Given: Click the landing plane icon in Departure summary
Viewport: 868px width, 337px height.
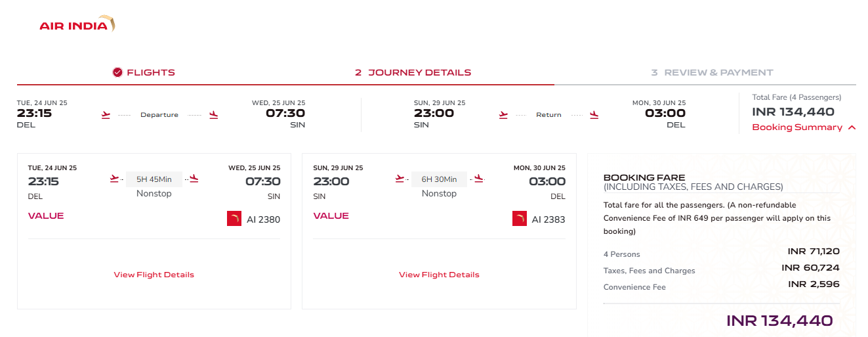Looking at the screenshot, I should click(x=213, y=115).
